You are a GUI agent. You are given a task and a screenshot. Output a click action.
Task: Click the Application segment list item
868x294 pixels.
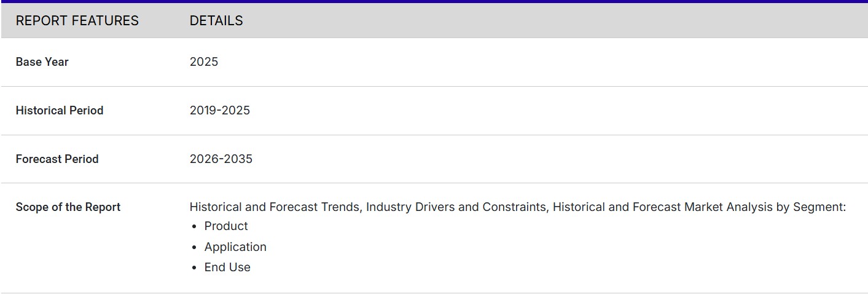[235, 247]
